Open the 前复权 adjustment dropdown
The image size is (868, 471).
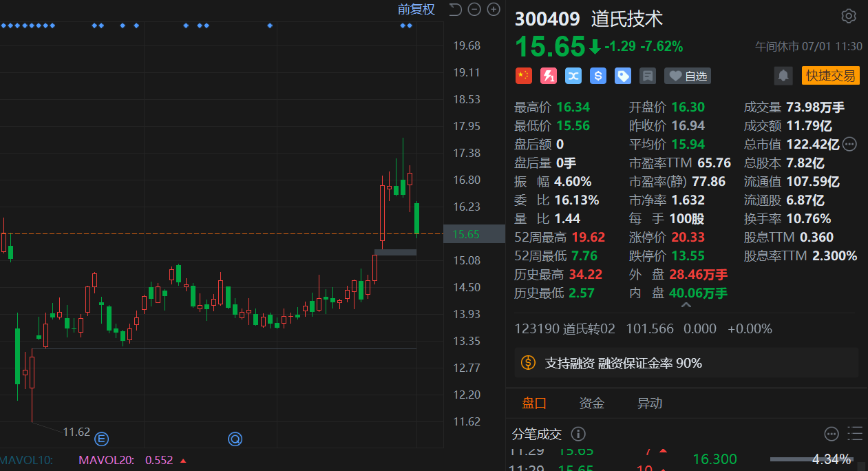pos(416,9)
